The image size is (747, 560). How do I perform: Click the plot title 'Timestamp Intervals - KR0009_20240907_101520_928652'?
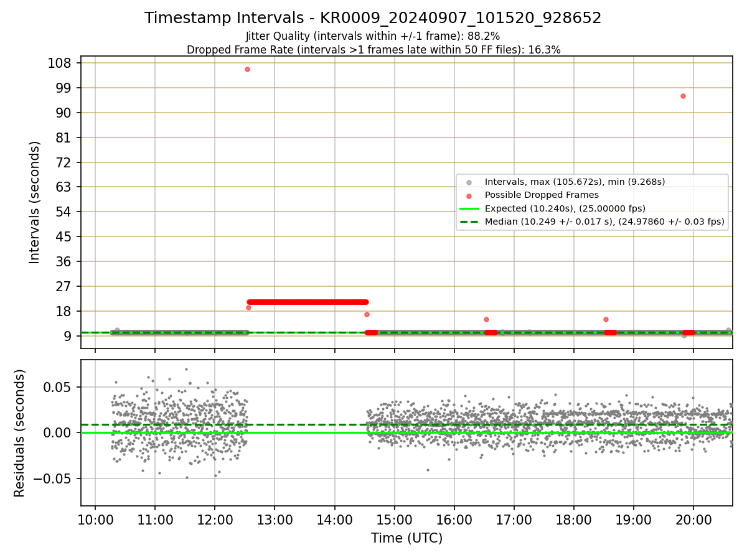pyautogui.click(x=373, y=18)
